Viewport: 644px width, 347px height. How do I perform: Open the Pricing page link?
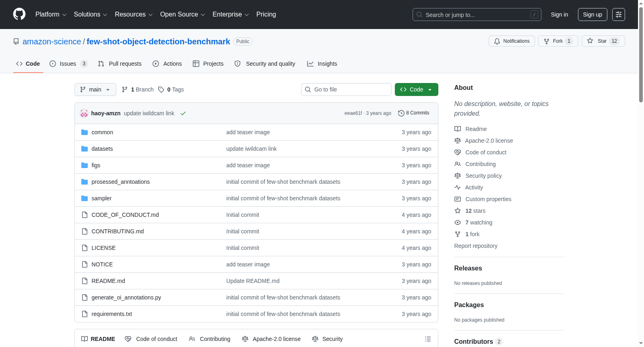pos(266,15)
